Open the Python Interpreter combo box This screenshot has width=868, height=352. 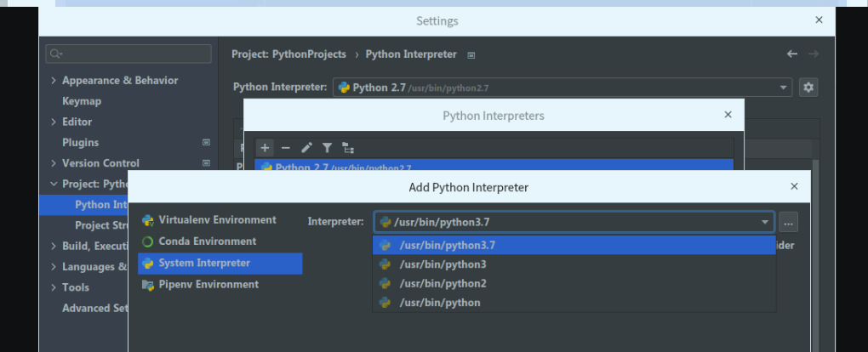click(562, 88)
